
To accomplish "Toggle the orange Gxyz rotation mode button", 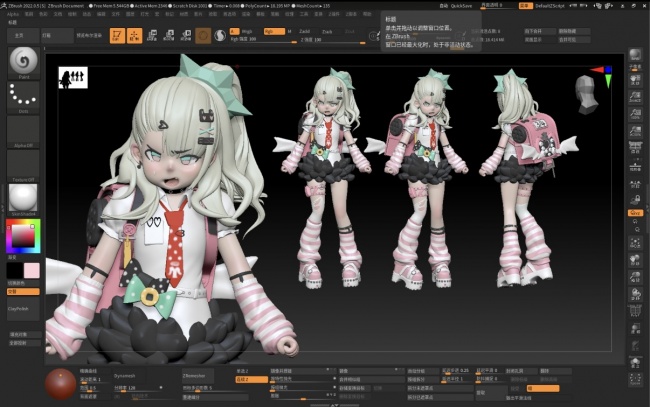I will pos(635,213).
